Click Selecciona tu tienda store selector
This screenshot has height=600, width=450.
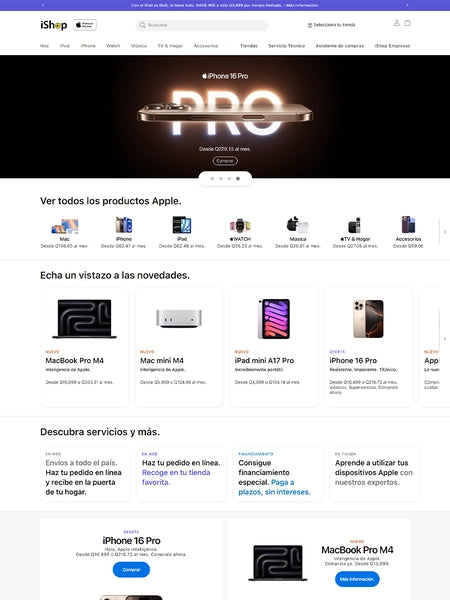point(331,25)
